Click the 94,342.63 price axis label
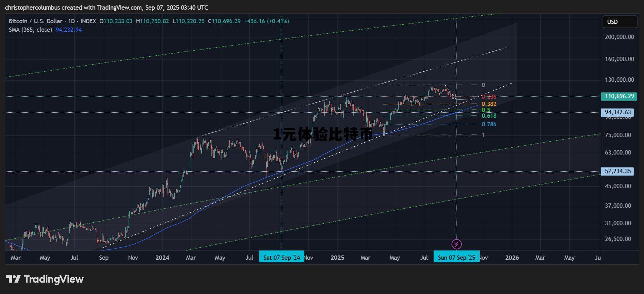 pos(618,112)
